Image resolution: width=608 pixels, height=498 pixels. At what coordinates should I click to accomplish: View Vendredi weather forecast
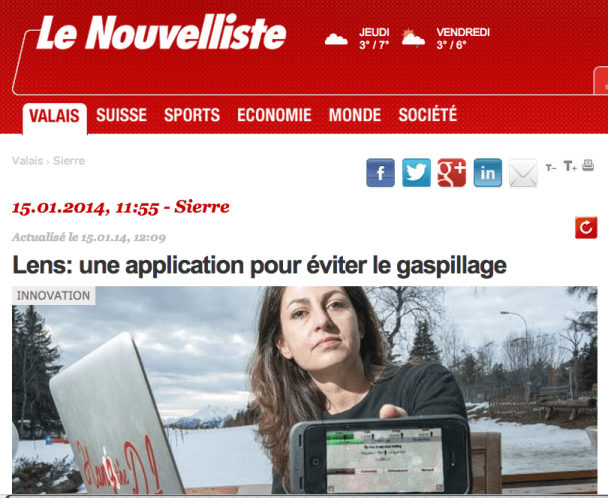(x=446, y=38)
